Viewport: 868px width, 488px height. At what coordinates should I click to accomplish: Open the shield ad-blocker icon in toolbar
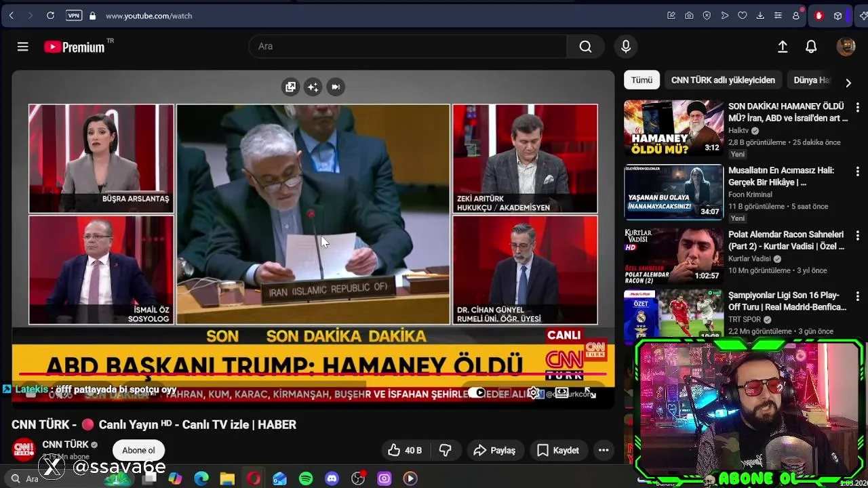coord(707,16)
